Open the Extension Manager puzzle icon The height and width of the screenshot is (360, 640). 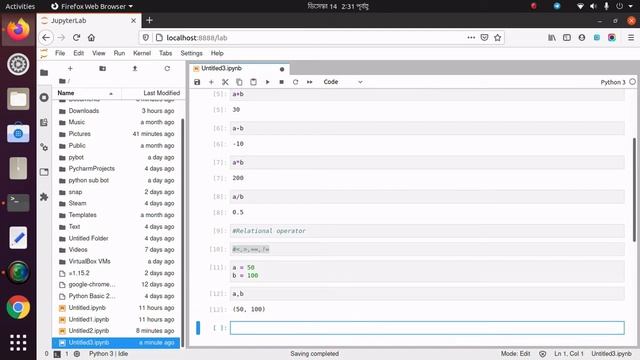pyautogui.click(x=44, y=197)
